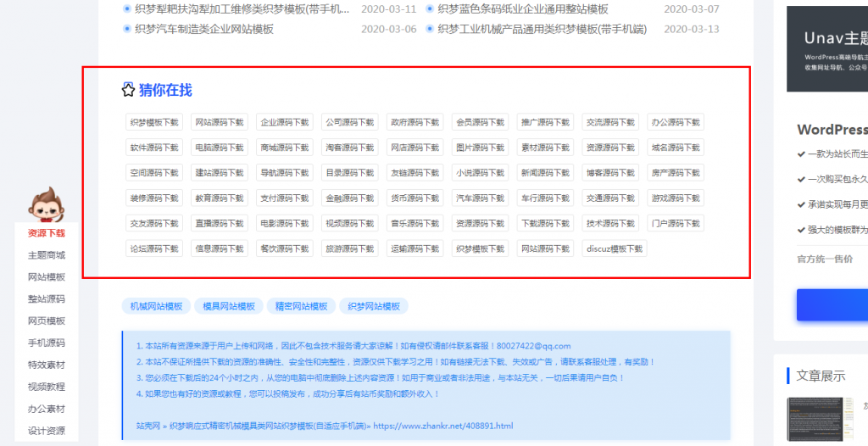Image resolution: width=868 pixels, height=446 pixels.
Task: Select the 网店源码下载 tag
Action: [415, 148]
